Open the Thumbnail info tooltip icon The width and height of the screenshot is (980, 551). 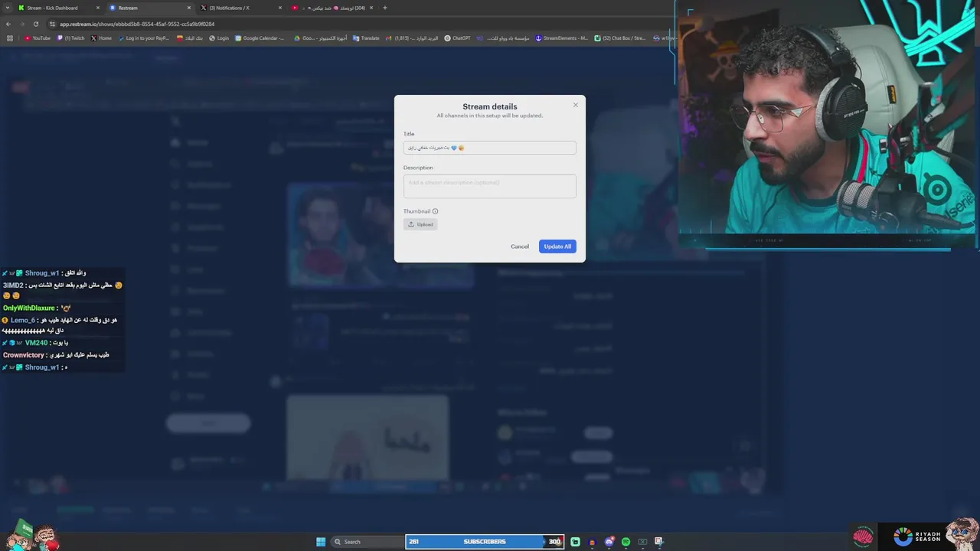(435, 211)
